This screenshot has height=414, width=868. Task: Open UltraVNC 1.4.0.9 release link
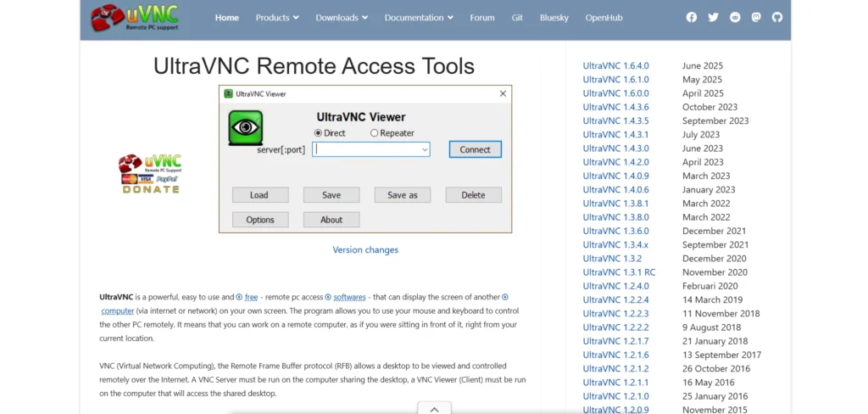615,176
